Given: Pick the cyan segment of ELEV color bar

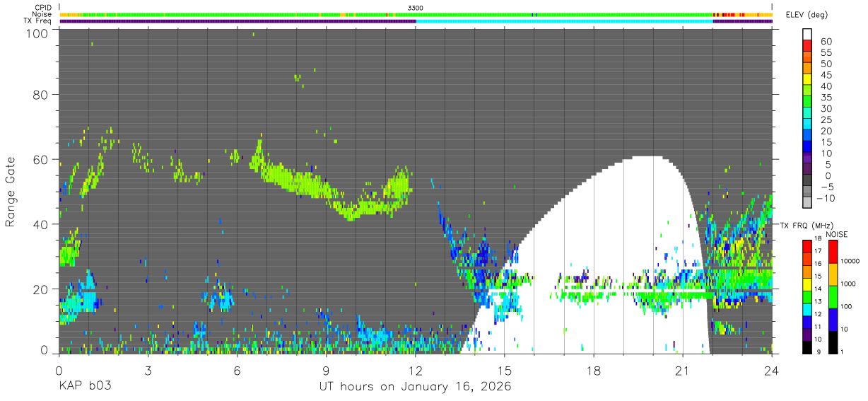Looking at the screenshot, I should tap(807, 124).
